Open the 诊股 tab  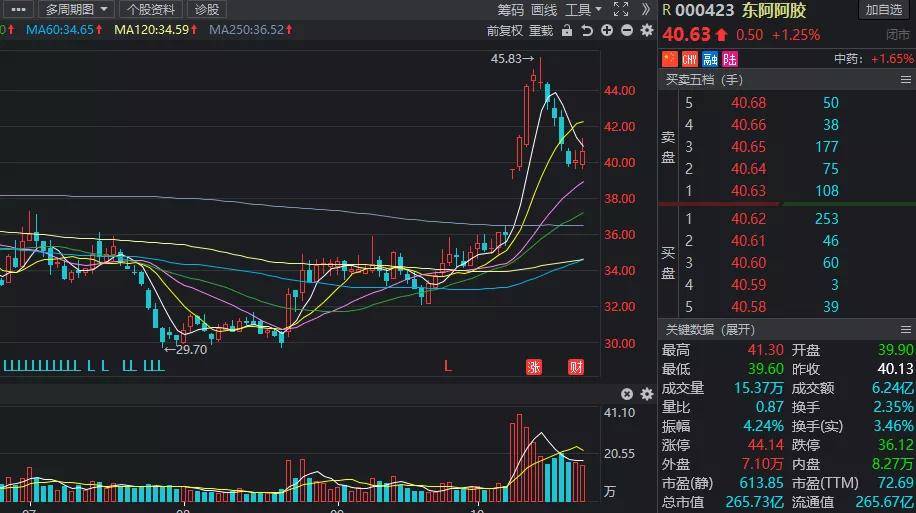[x=207, y=9]
